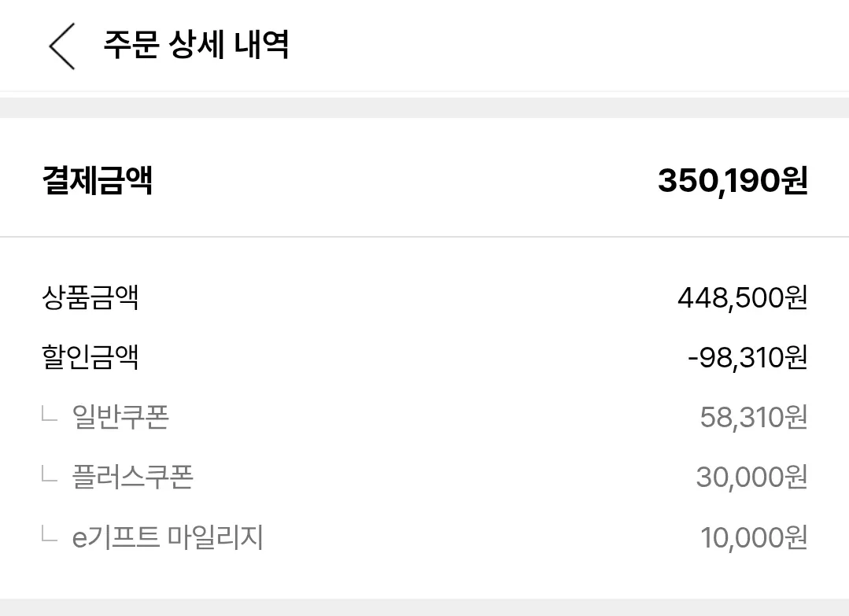Select the 플러스쿠폰 discount item
This screenshot has height=616, width=849.
132,477
